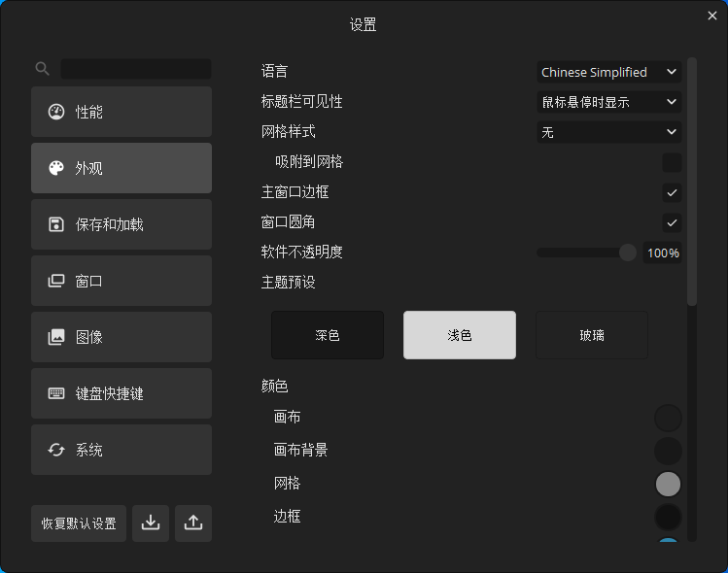Click the 外观 palette icon
This screenshot has width=728, height=573.
56,168
